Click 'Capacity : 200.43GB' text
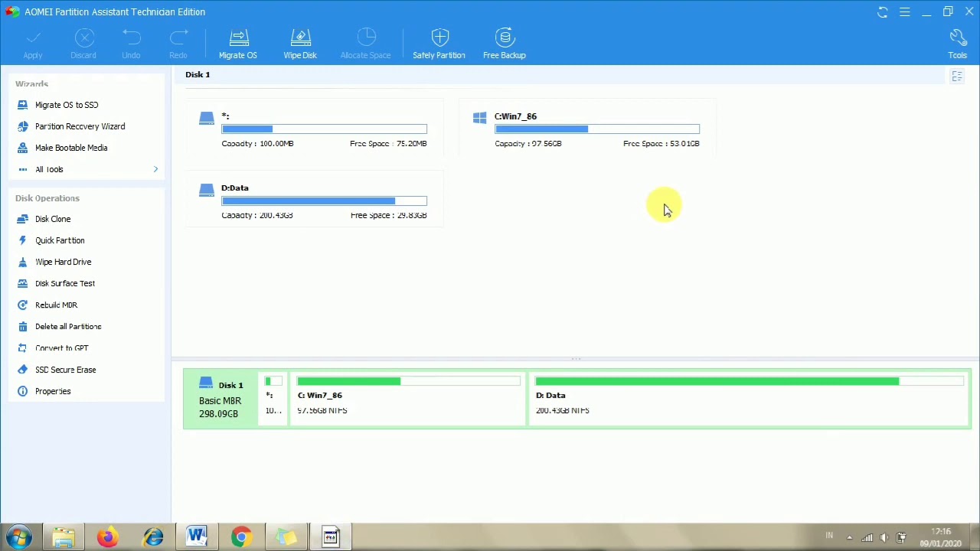 257,215
